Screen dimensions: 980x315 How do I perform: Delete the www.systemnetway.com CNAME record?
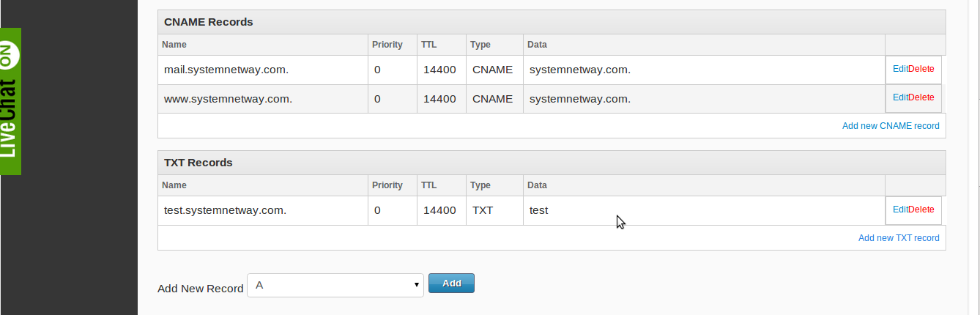(921, 97)
